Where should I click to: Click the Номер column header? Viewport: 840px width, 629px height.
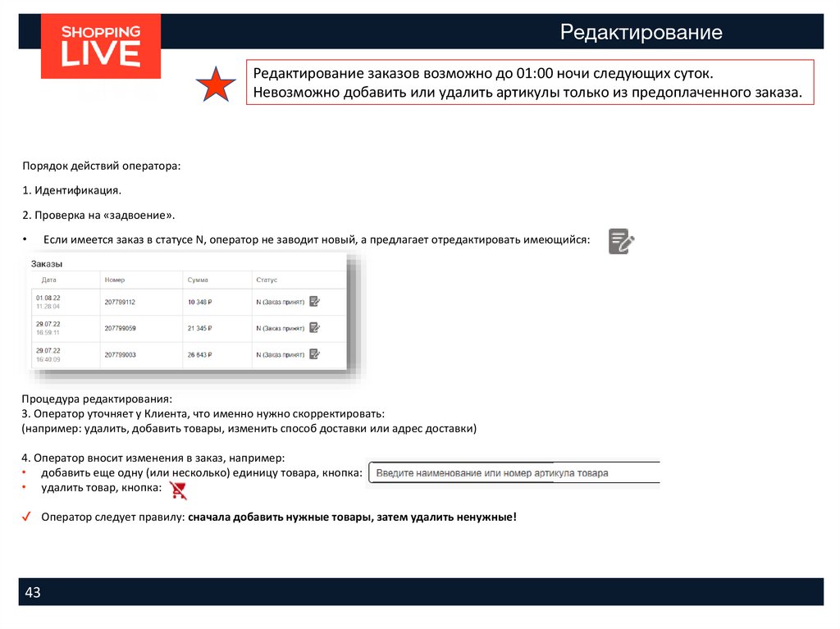point(115,280)
